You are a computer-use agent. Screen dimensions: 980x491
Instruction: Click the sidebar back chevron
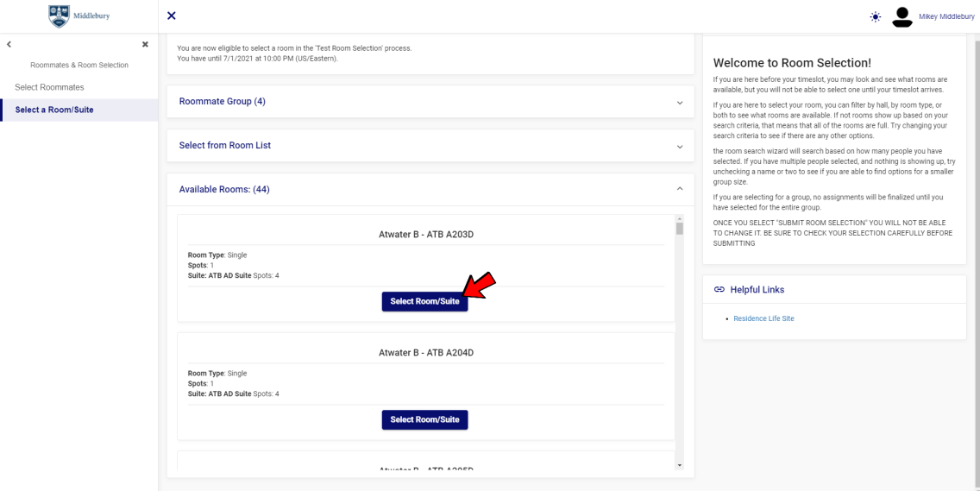pyautogui.click(x=9, y=44)
